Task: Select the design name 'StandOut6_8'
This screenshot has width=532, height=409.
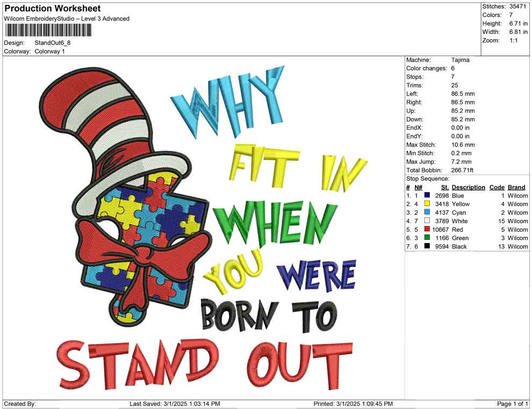Action: 53,43
